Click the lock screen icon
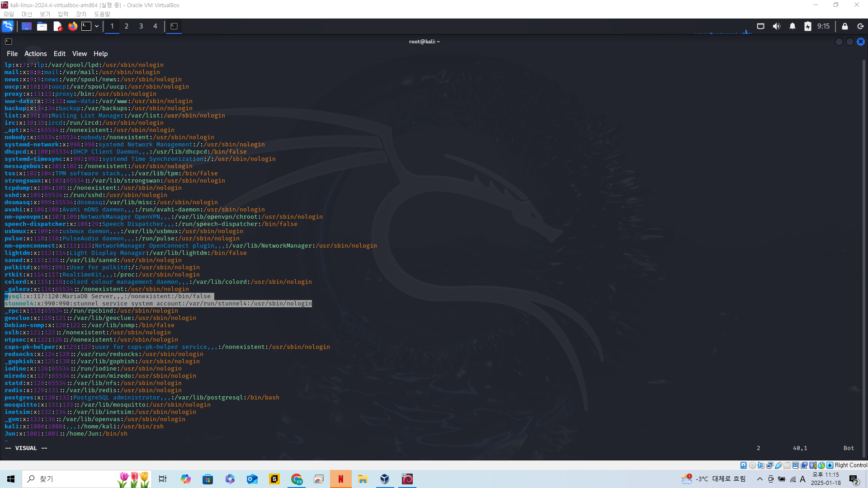 coord(844,26)
